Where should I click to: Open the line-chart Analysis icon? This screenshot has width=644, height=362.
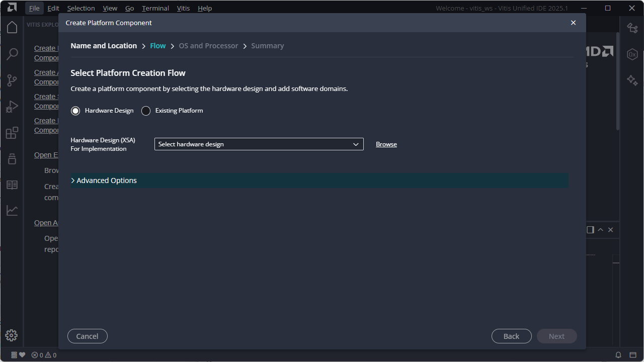[12, 211]
